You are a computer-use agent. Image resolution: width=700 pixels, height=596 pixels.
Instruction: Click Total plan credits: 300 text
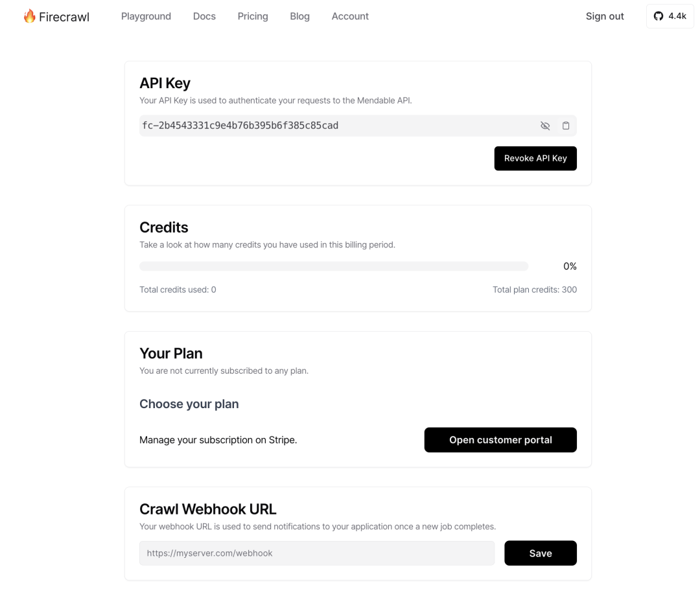point(535,290)
